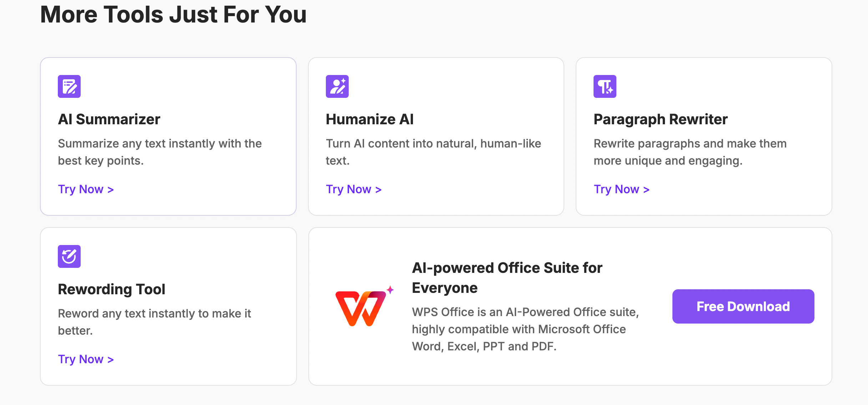Click the Humanize AI title
868x405 pixels.
[x=369, y=119]
